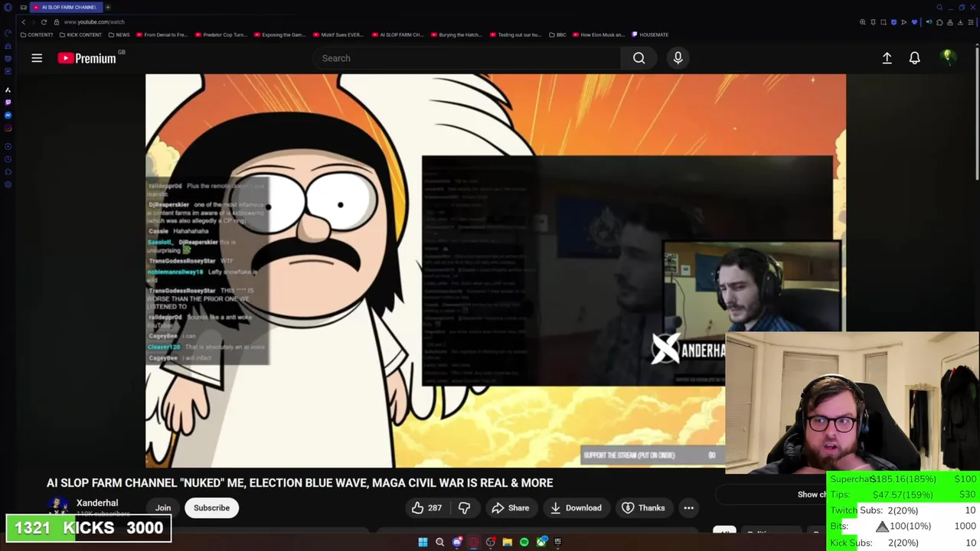Go back in browser history

click(23, 22)
